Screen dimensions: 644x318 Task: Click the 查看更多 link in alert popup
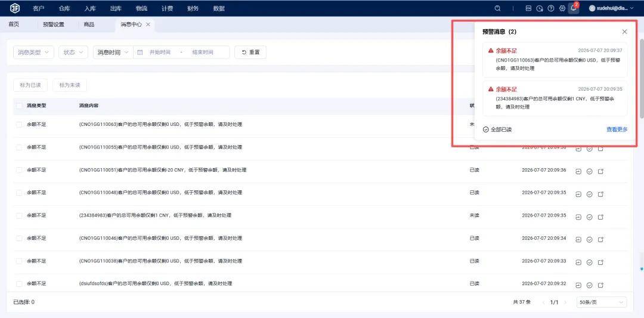tap(617, 129)
